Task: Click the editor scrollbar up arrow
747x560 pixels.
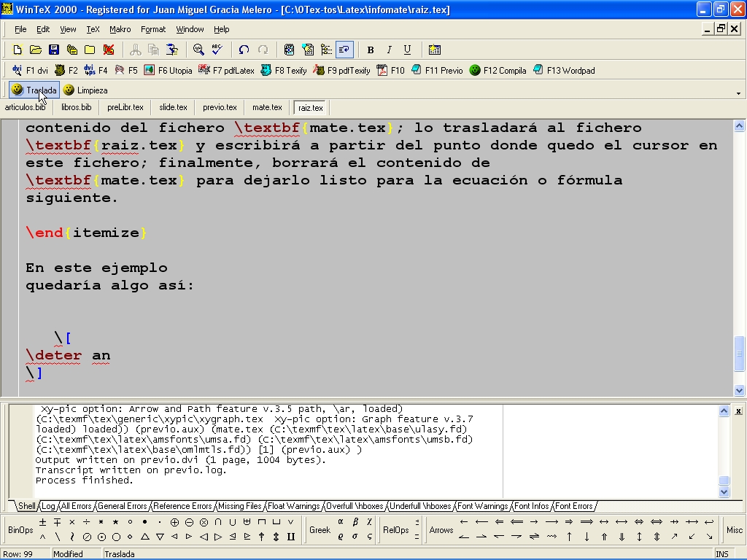Action: click(739, 125)
